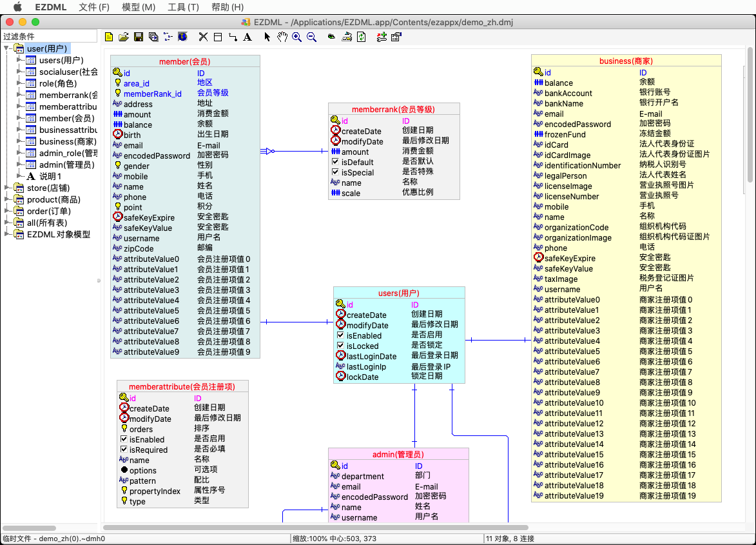Click the Open file folder icon
The image size is (756, 545).
coord(124,37)
